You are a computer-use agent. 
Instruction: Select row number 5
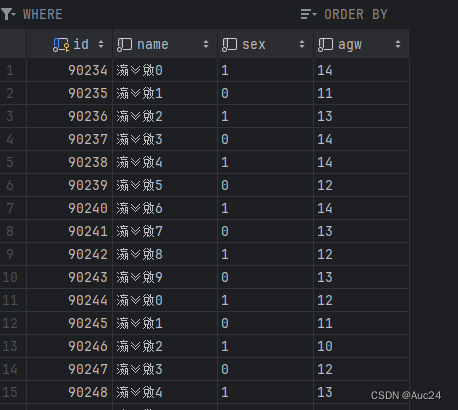pos(13,162)
